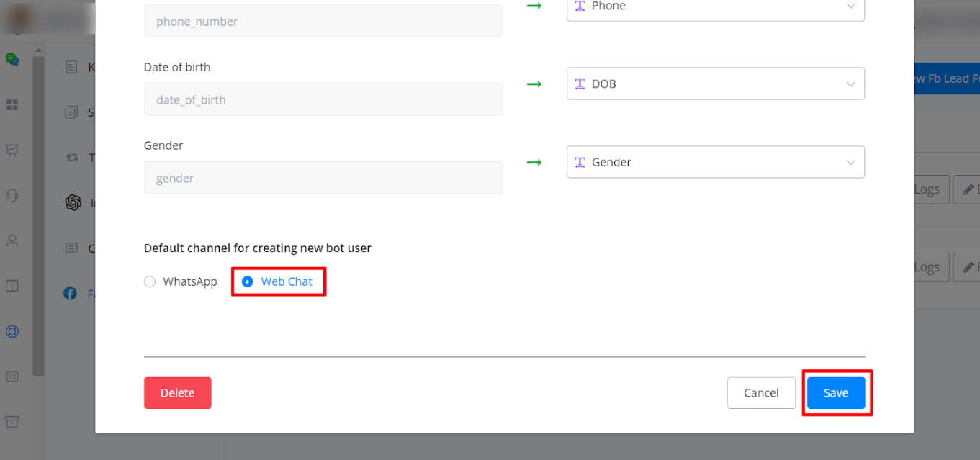The height and width of the screenshot is (460, 980).
Task: Click the archive box icon in sidebar
Action: [x=12, y=421]
